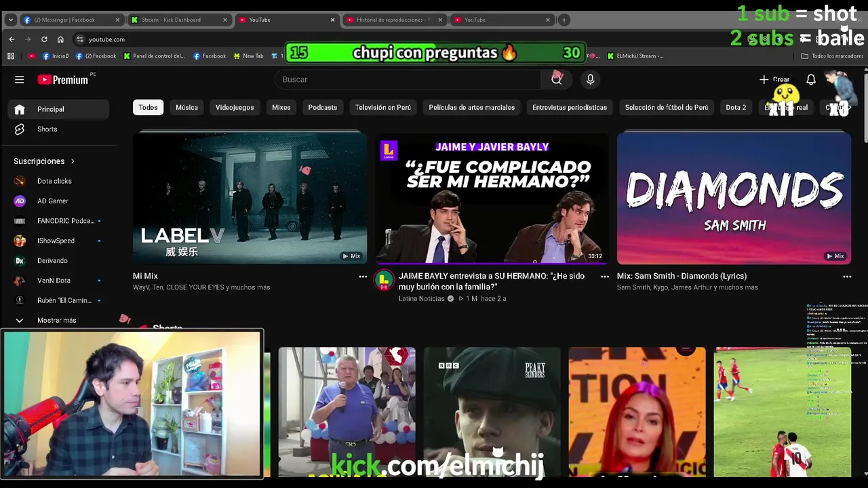868x488 pixels.
Task: Open VanN Dota channel subscription
Action: (x=59, y=281)
